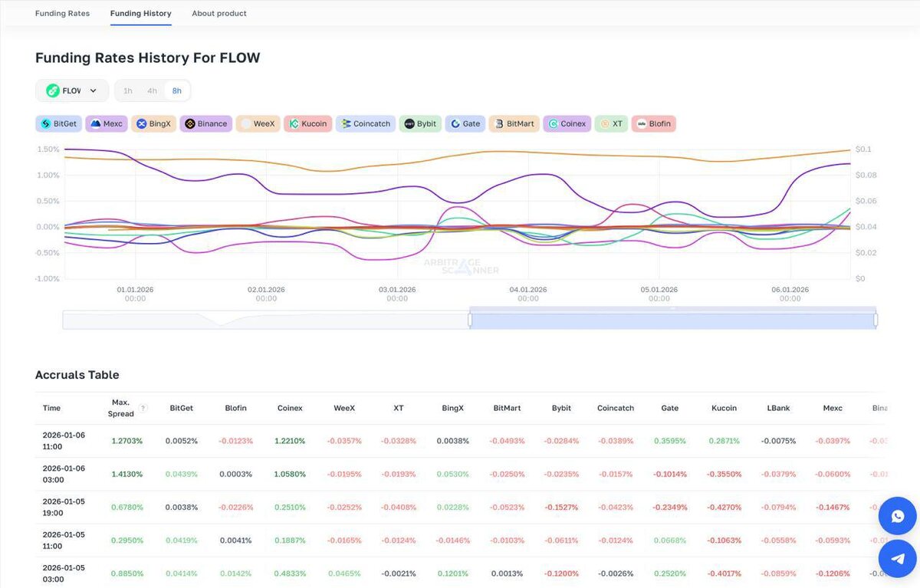Toggle the Gate legend button
This screenshot has height=588, width=920.
point(465,123)
